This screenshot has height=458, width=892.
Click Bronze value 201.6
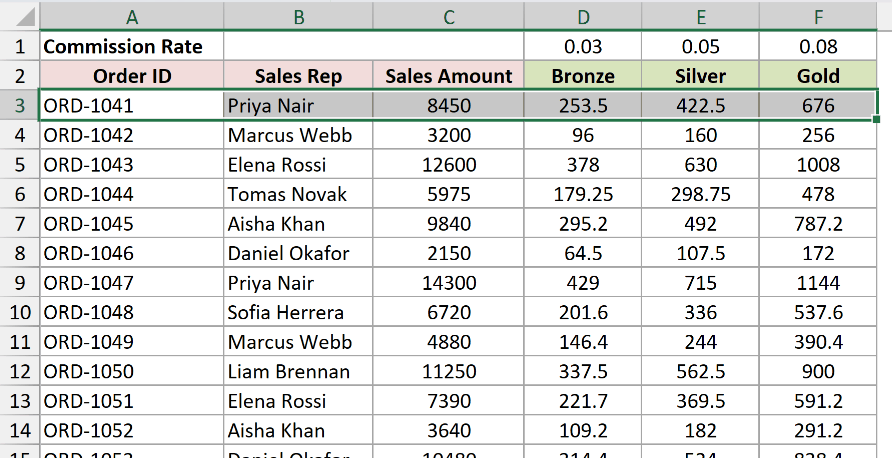583,312
